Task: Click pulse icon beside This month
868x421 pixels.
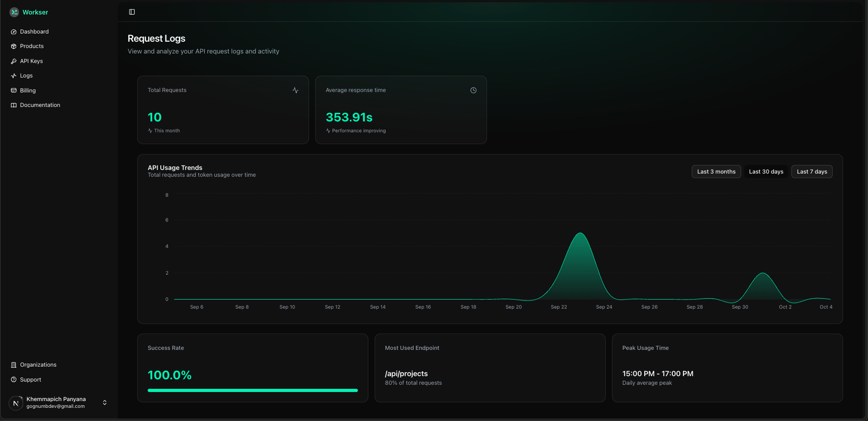Action: pyautogui.click(x=150, y=131)
